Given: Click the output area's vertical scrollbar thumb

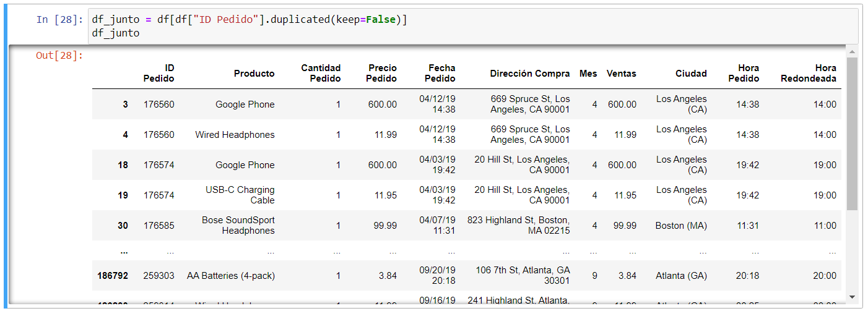Looking at the screenshot, I should 852,133.
